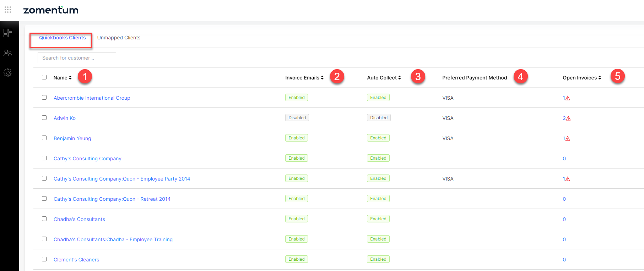Open the Benjamin Yeung client
This screenshot has width=644, height=271.
(72, 138)
